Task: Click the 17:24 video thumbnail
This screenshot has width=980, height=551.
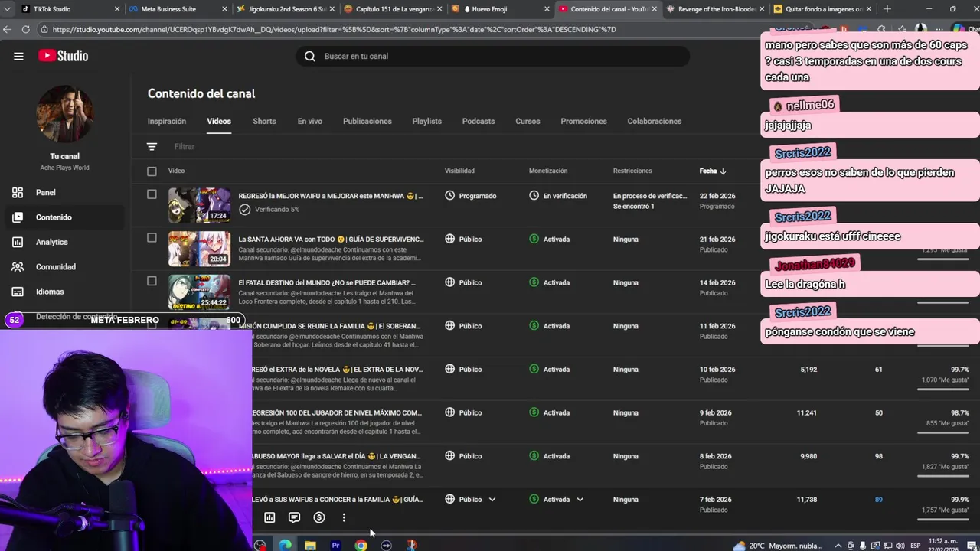Action: (x=199, y=205)
